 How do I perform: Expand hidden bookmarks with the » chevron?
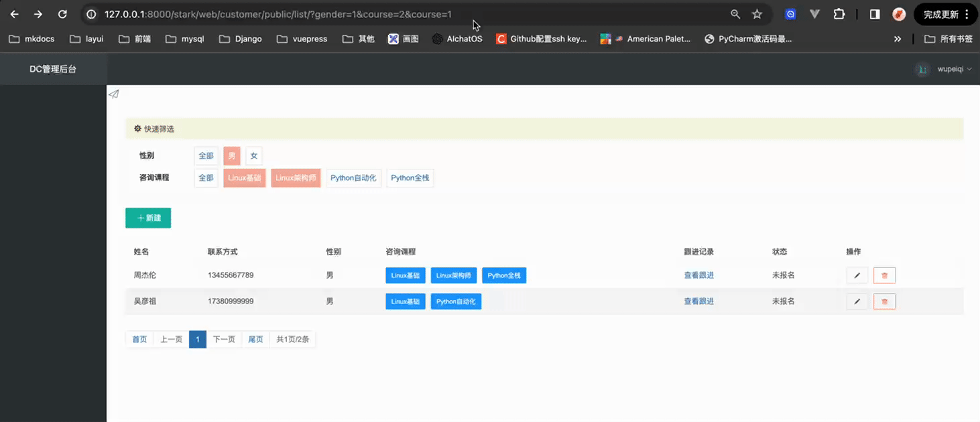tap(898, 39)
